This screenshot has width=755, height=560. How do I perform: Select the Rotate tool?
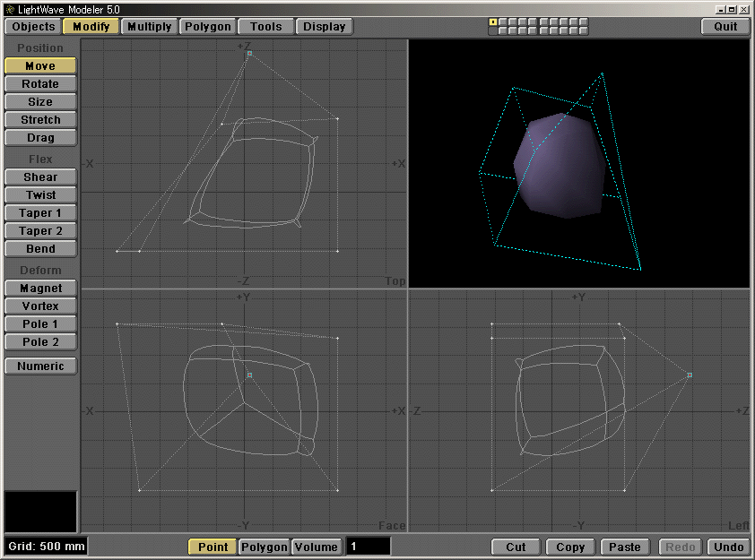pos(39,83)
